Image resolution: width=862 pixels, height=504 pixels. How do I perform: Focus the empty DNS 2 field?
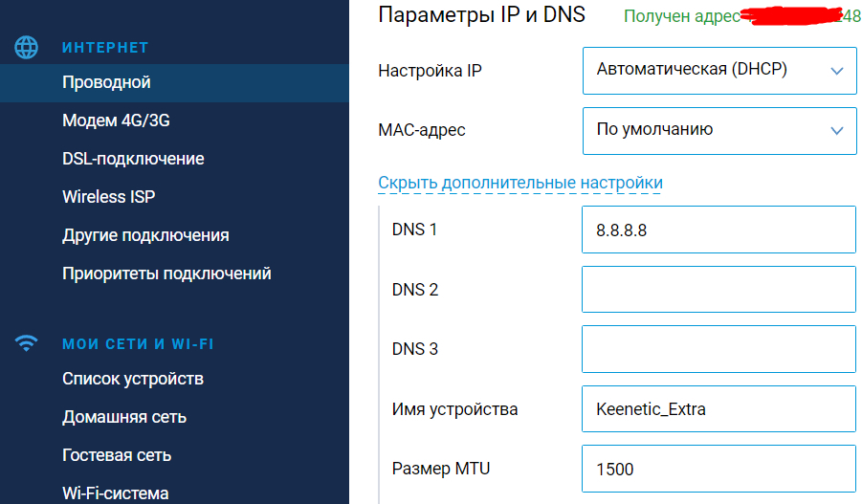(718, 290)
